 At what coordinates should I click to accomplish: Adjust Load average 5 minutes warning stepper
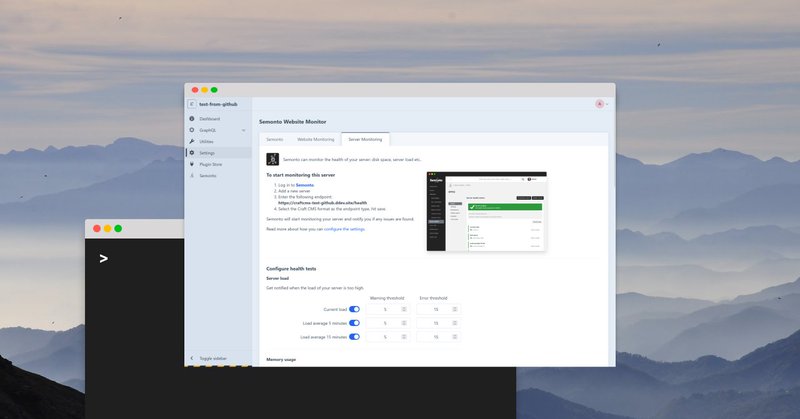click(404, 323)
